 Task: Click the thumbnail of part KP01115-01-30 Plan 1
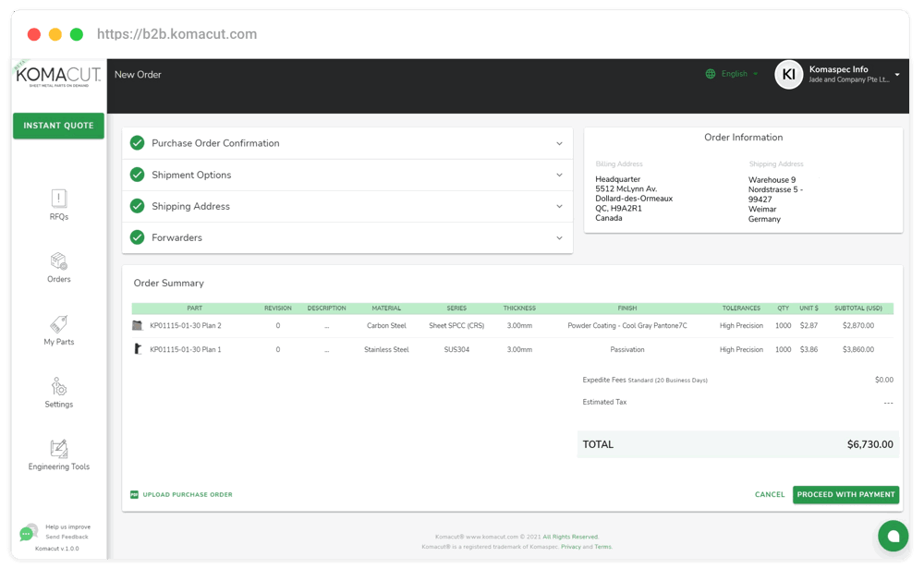pyautogui.click(x=138, y=349)
